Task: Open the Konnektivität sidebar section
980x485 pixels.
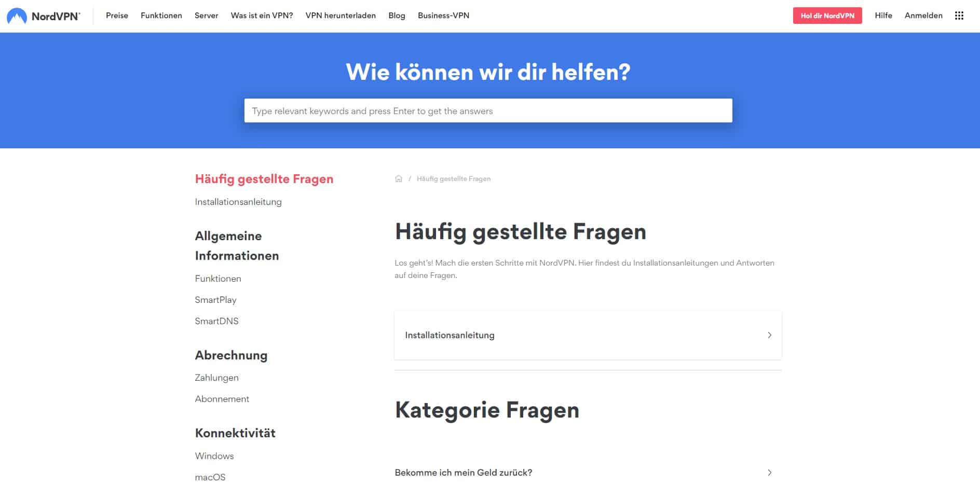Action: click(235, 433)
